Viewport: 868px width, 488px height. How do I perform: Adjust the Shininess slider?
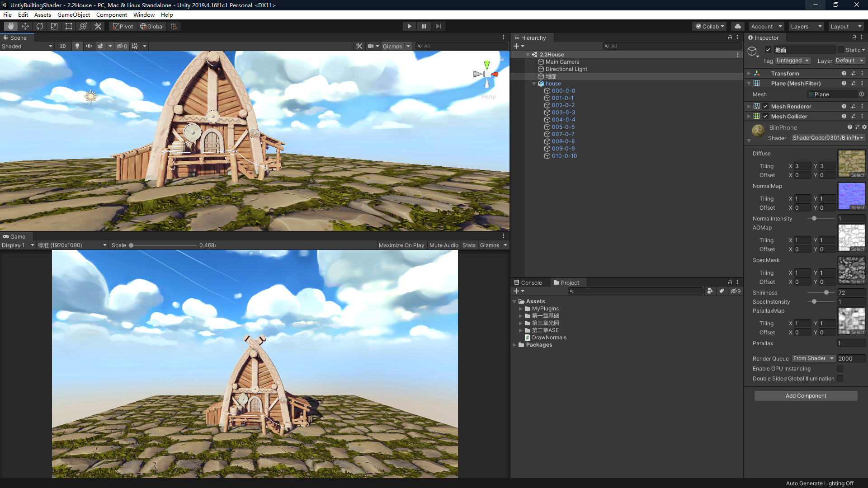click(x=826, y=292)
